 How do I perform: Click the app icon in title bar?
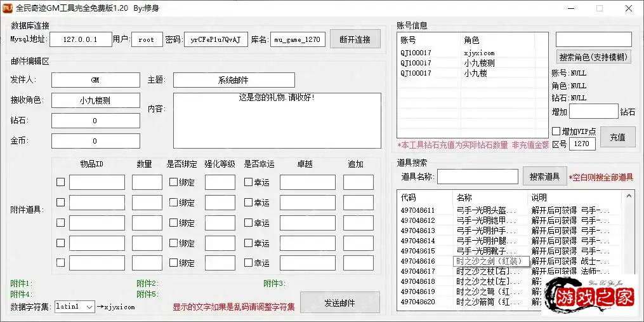(6, 8)
